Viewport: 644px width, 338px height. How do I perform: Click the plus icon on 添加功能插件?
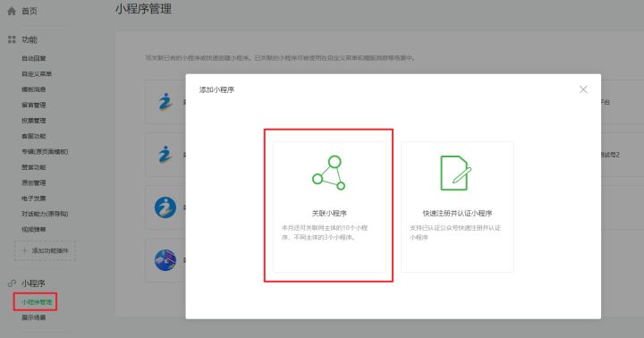tap(24, 250)
